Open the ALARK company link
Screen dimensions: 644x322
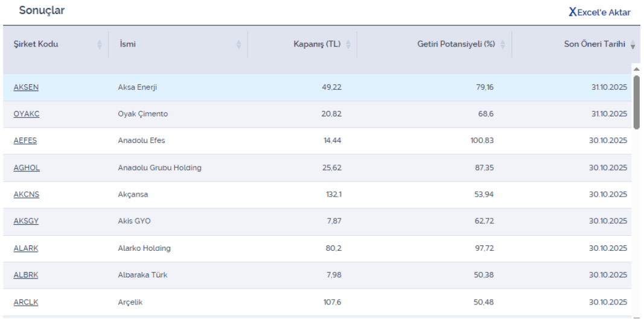point(25,248)
